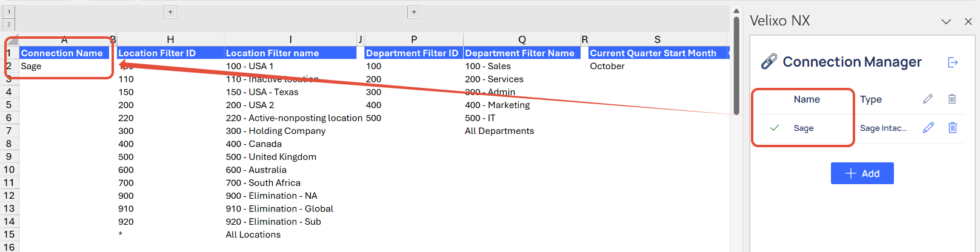Select column H header
The image size is (980, 252).
click(x=170, y=39)
